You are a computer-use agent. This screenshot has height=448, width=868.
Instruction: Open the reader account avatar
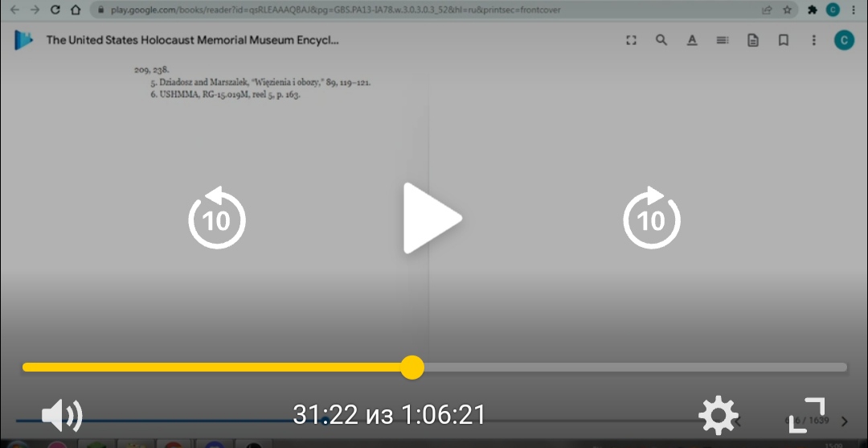coord(844,40)
